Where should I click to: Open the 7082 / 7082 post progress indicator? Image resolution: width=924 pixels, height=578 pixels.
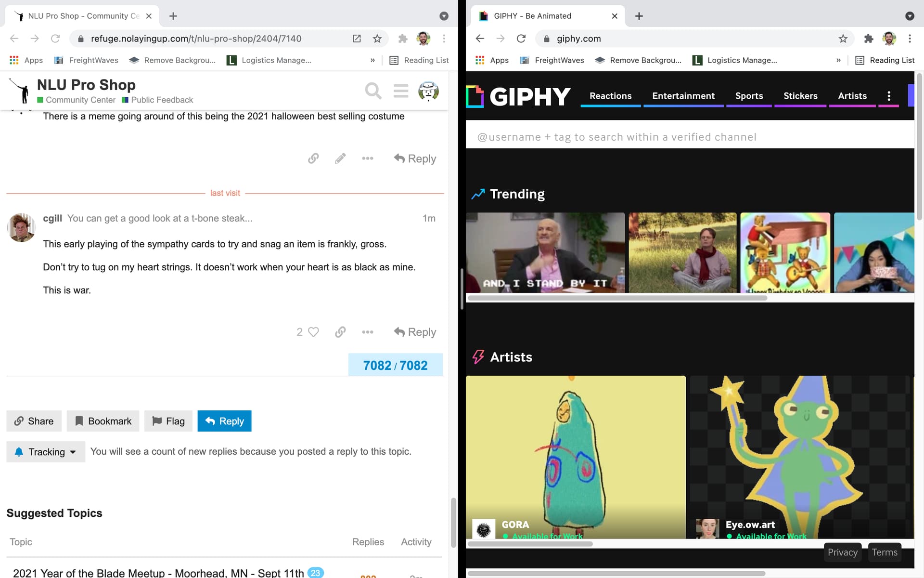(395, 365)
